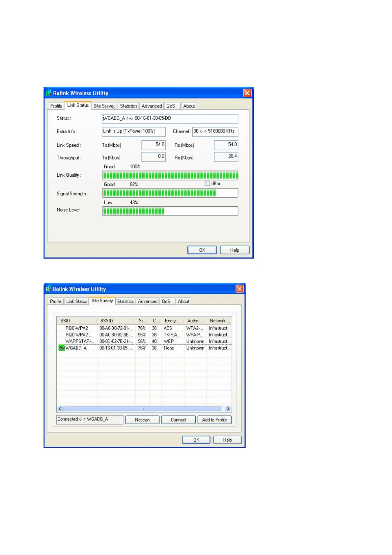Click the None encryption cell for WGABG_A

[x=169, y=348]
